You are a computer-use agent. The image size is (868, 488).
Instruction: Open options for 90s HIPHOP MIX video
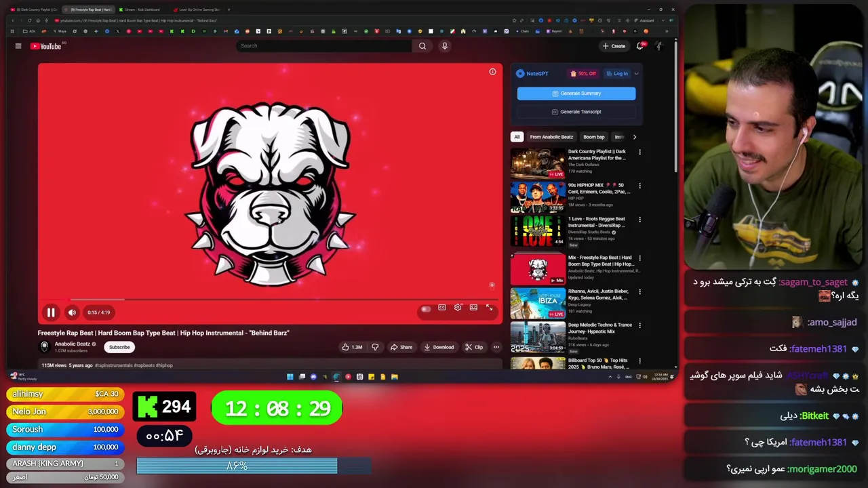[x=639, y=186]
